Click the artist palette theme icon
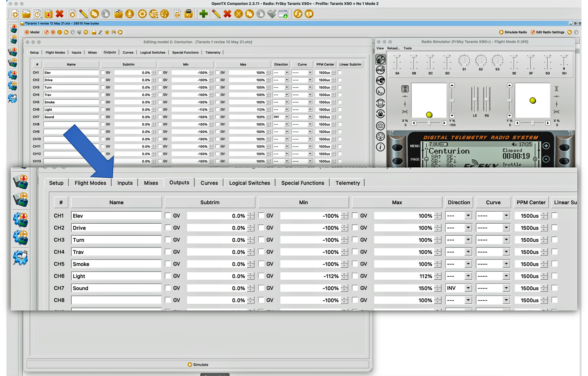Viewport: 588px width, 376px height. [x=164, y=14]
